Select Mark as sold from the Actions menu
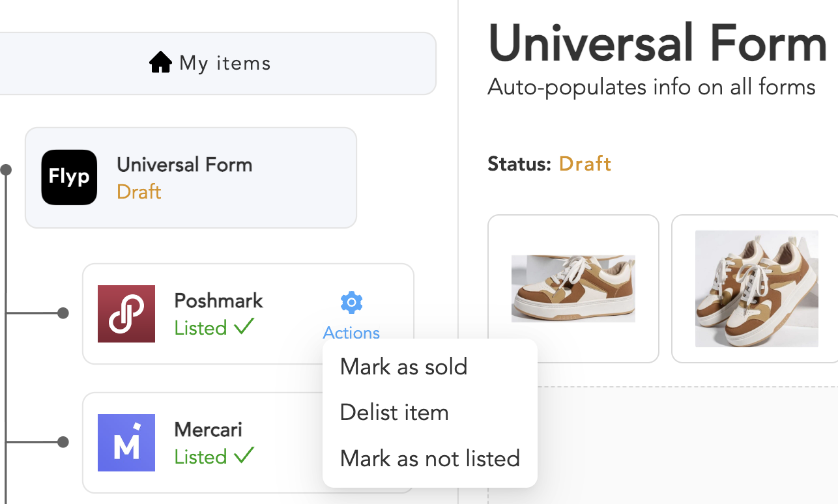Screen dimensions: 838x504 (403, 367)
